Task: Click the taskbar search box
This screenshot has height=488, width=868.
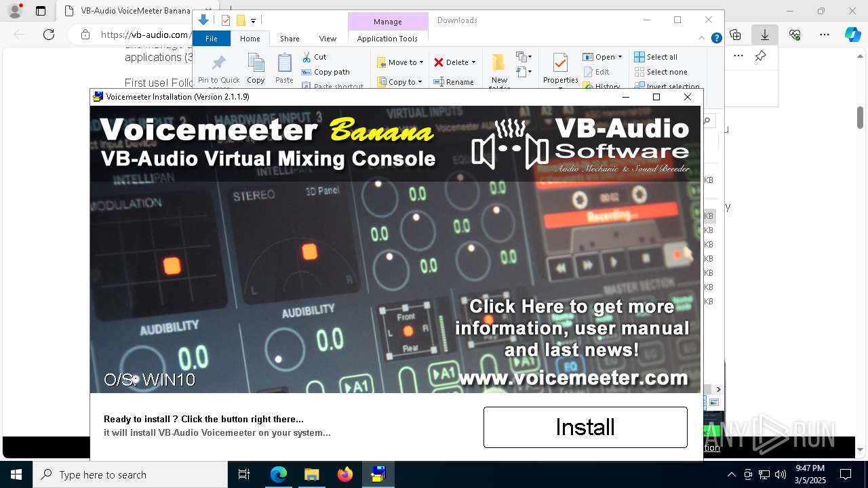Action: point(130,474)
